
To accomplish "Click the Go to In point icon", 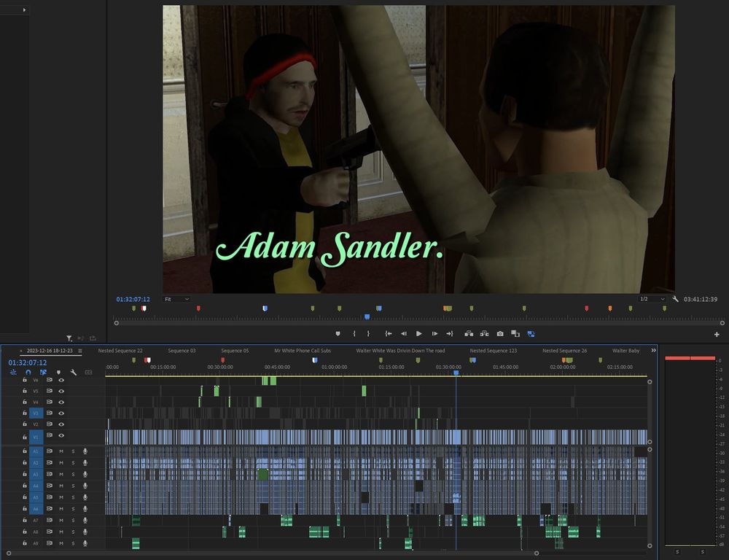I will 389,333.
